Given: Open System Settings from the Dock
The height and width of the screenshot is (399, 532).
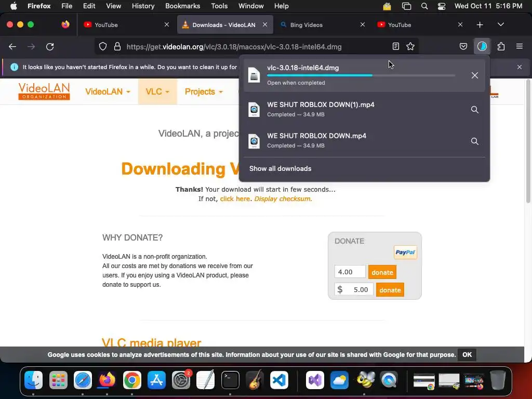Looking at the screenshot, I should (181, 380).
